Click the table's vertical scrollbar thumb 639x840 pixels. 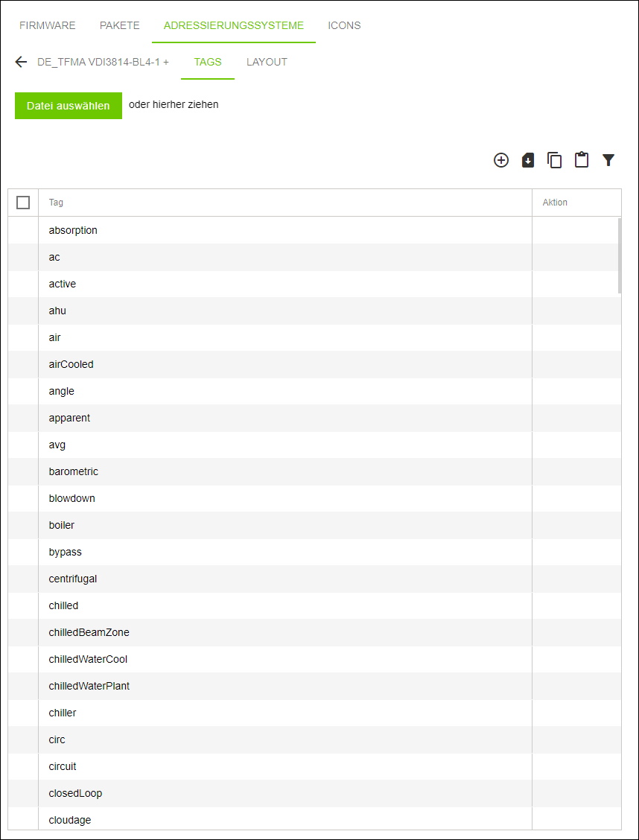pos(620,255)
